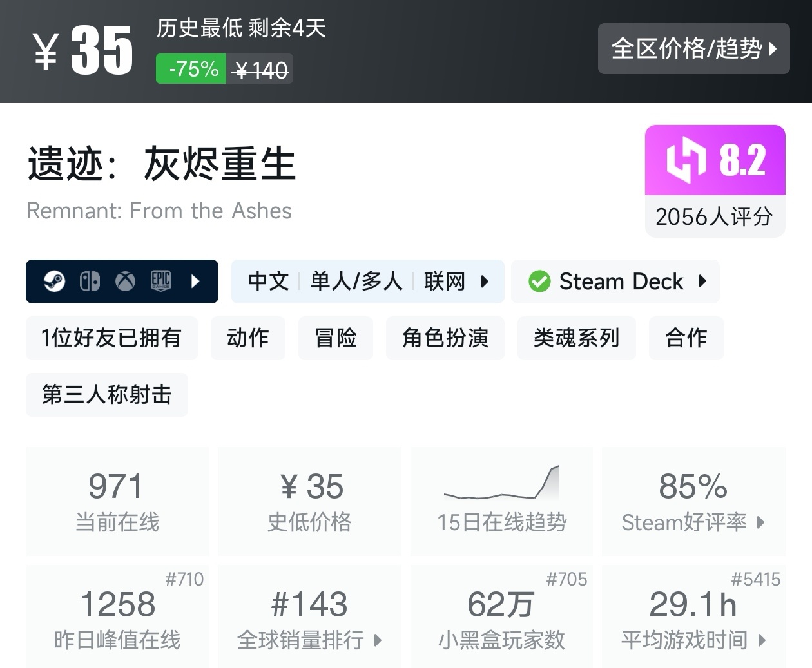Expand the platform list arrow
The width and height of the screenshot is (812, 668).
(x=196, y=282)
